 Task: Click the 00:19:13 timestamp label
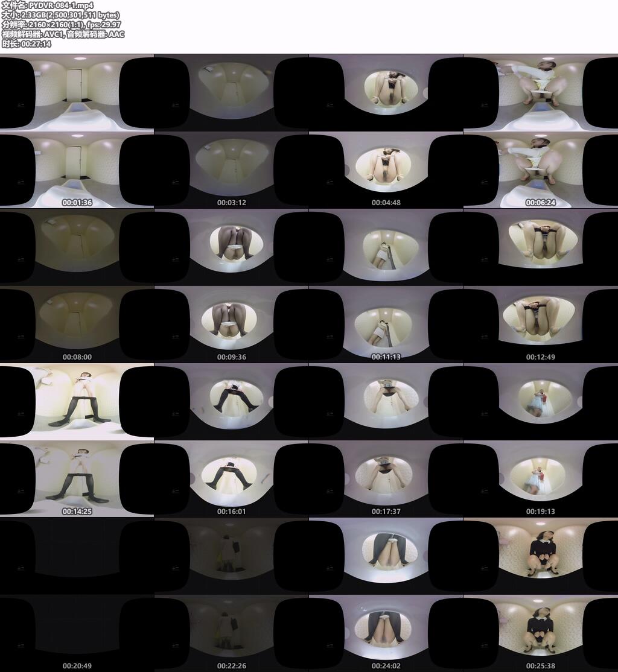pyautogui.click(x=540, y=512)
